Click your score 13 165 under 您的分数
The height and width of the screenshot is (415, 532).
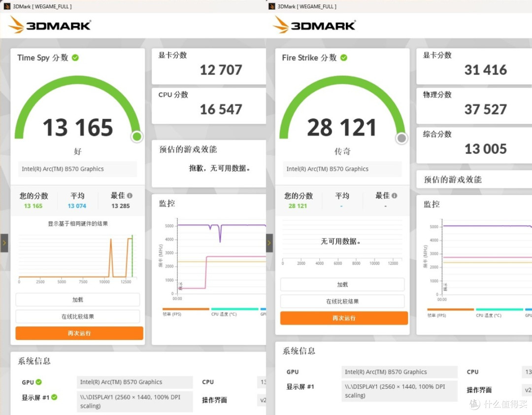(x=33, y=206)
